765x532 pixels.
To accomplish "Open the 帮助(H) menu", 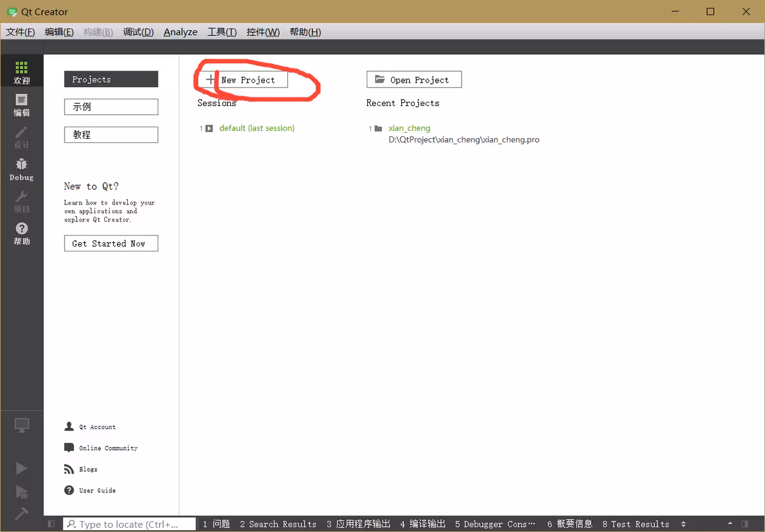I will click(x=305, y=32).
